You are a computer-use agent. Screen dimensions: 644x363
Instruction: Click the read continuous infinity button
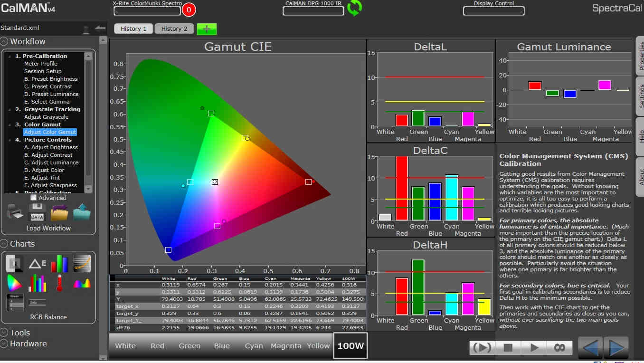(560, 347)
